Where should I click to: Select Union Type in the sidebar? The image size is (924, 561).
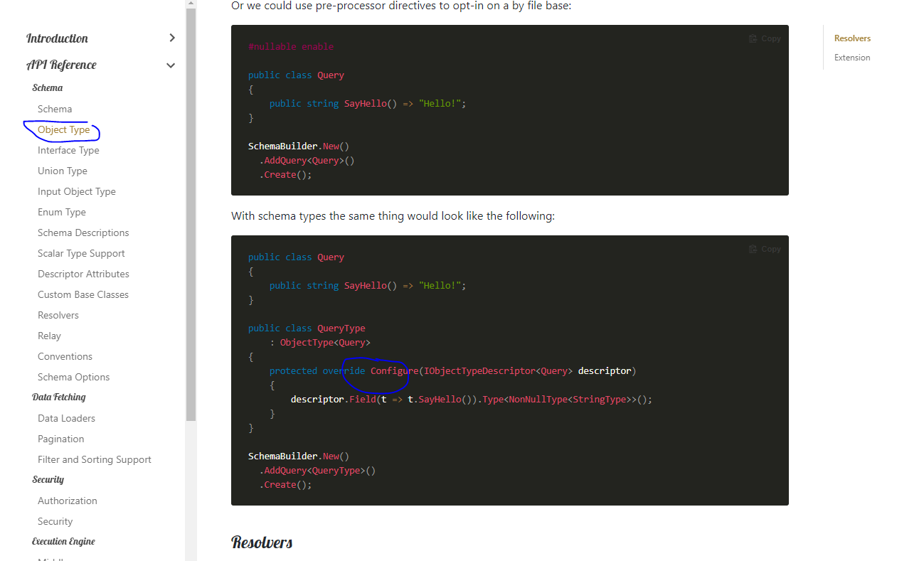coord(62,171)
